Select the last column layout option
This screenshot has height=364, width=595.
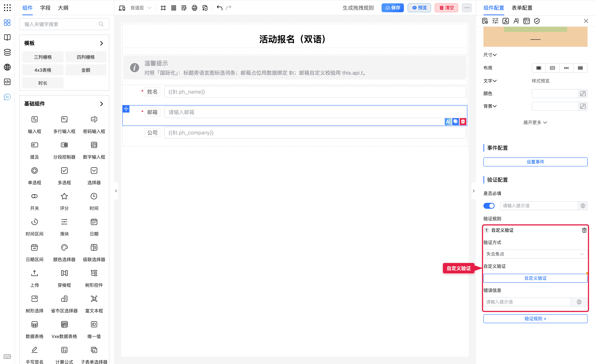(x=580, y=68)
